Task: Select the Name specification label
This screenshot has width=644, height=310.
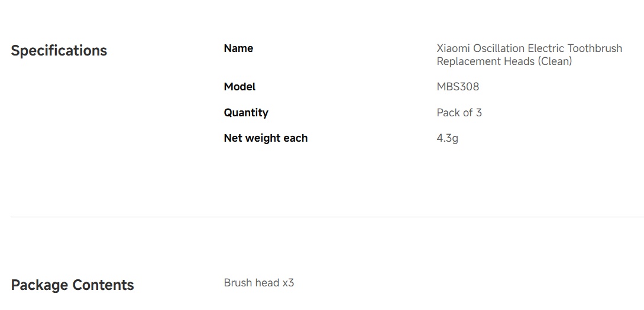Action: [x=238, y=48]
